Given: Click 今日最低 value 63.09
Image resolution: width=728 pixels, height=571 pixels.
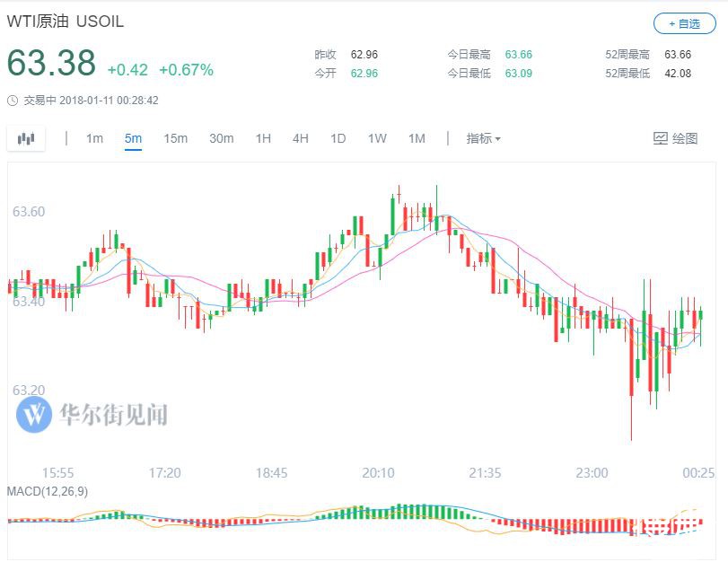Looking at the screenshot, I should pyautogui.click(x=519, y=74).
